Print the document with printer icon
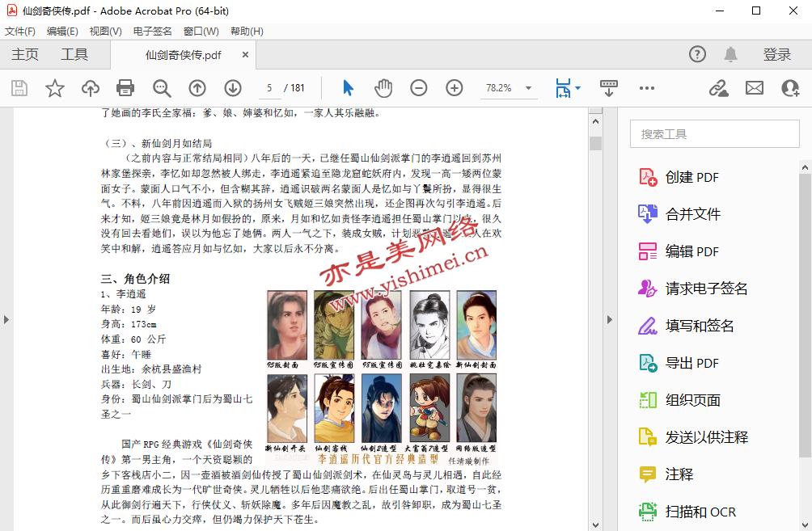The image size is (812, 531). pos(125,88)
